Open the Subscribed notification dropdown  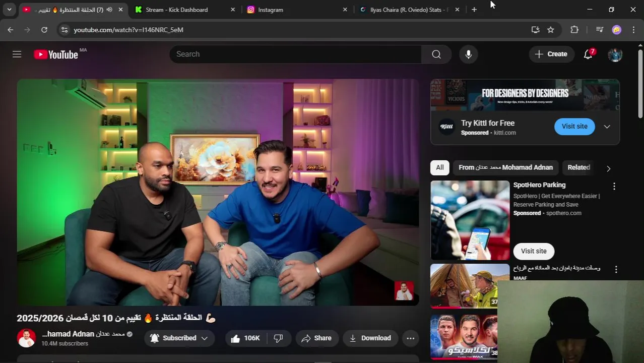point(179,338)
